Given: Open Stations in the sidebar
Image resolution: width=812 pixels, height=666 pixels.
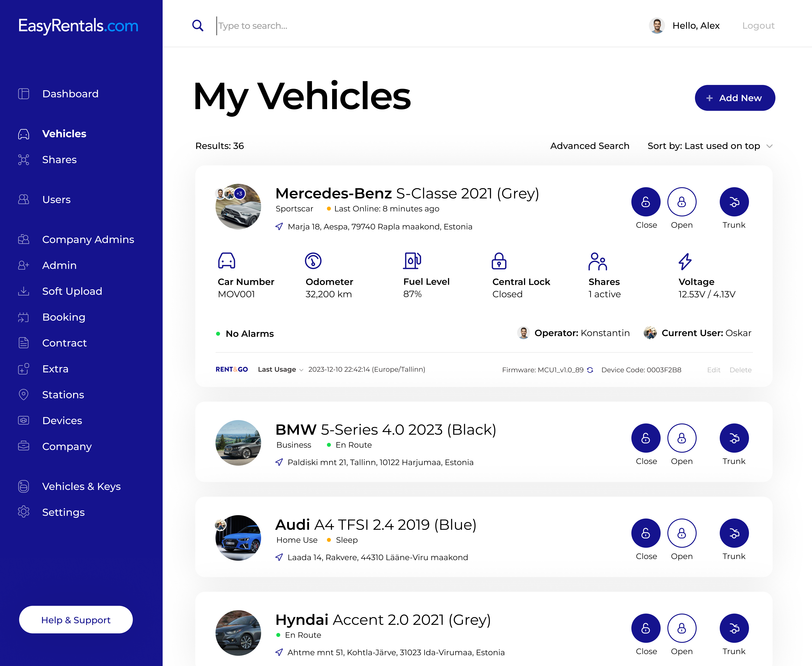Looking at the screenshot, I should [x=63, y=394].
